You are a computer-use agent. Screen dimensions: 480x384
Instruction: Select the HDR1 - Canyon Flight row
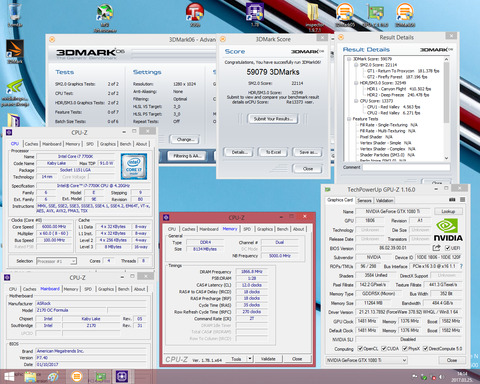pos(399,89)
